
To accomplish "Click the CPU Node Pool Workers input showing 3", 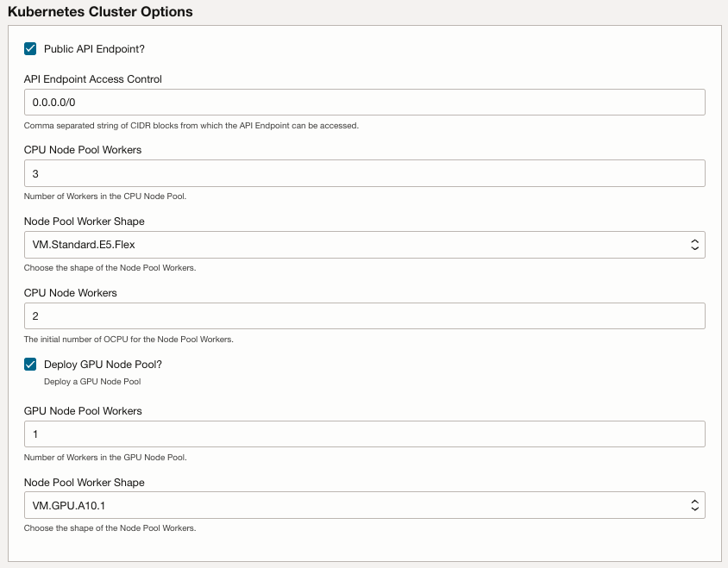I will coord(364,173).
